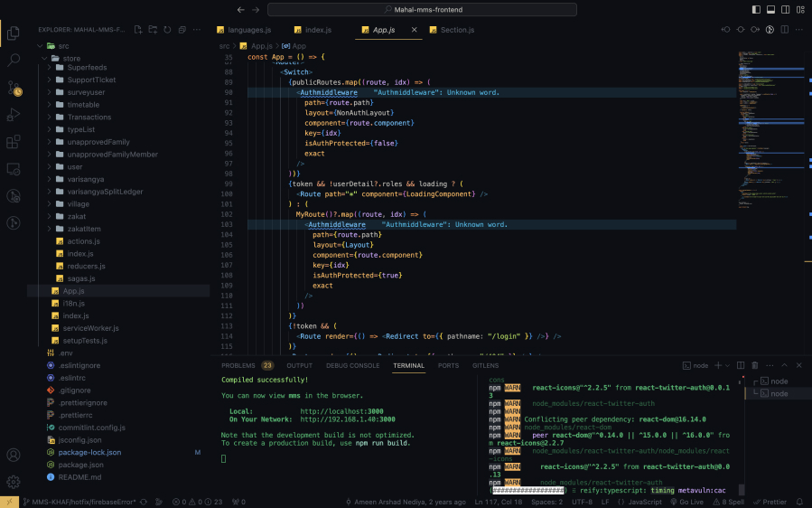812x508 pixels.
Task: Refresh the Explorer file tree
Action: 167,30
